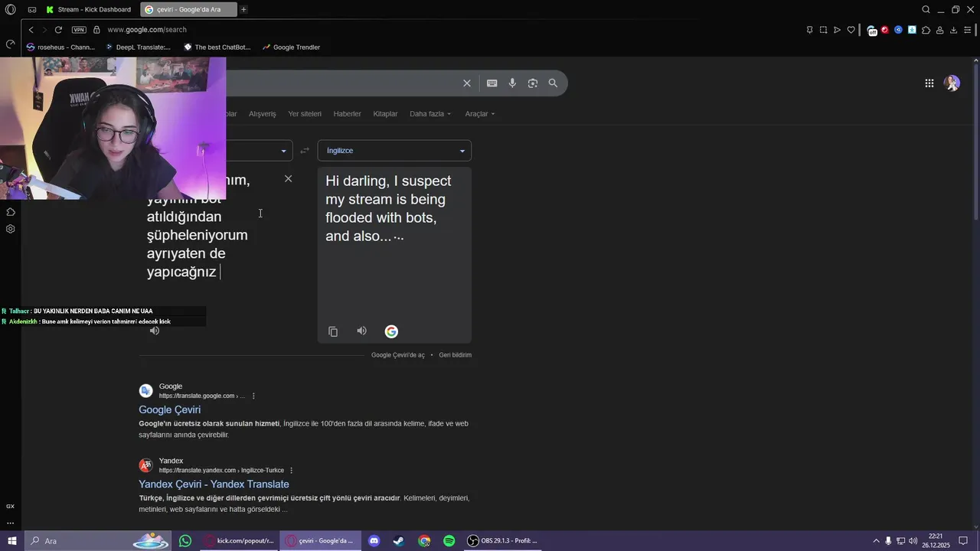The height and width of the screenshot is (551, 980).
Task: Run search with magnifier in search box
Action: [553, 83]
